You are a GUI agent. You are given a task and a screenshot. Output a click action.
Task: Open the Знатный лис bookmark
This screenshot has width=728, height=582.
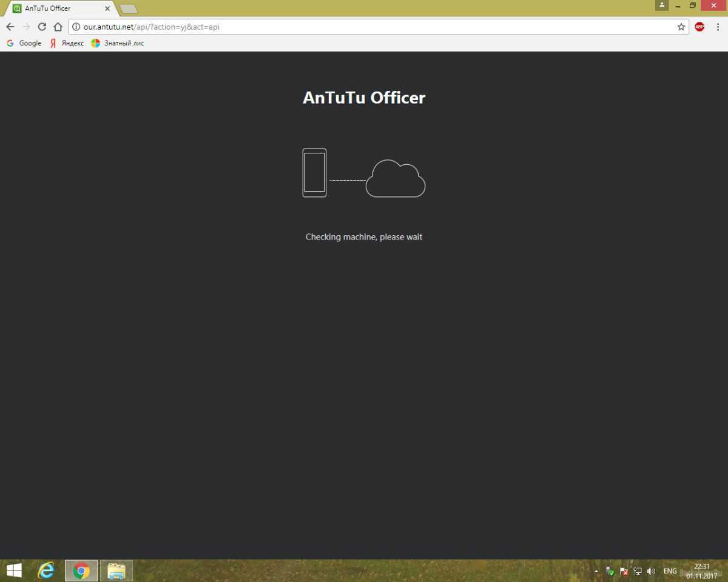tap(118, 43)
